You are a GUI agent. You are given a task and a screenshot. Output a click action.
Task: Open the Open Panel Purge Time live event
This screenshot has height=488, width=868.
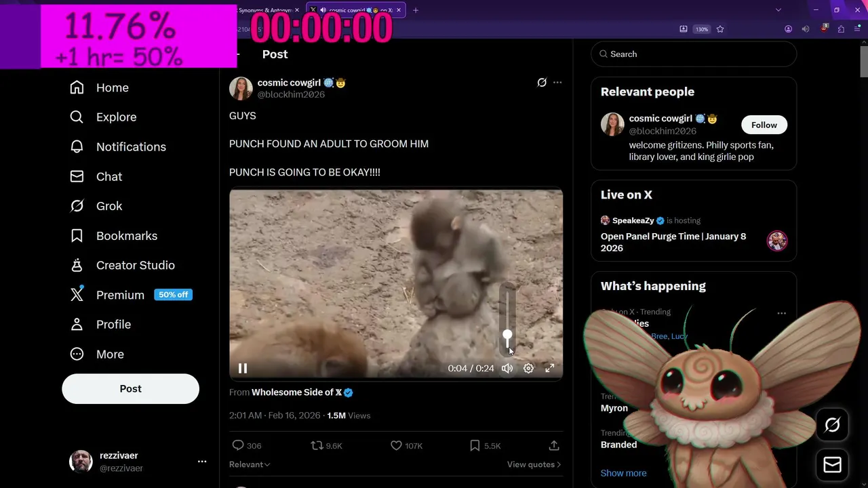[673, 242]
